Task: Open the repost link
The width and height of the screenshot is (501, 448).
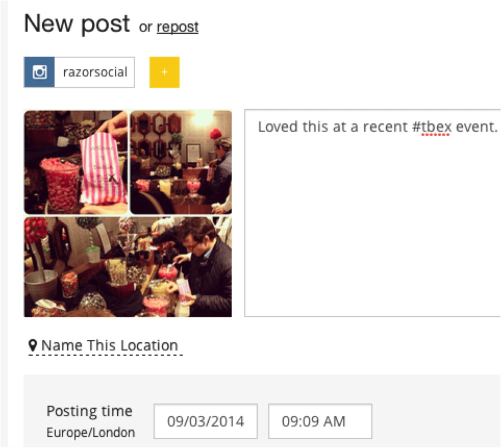Action: (177, 27)
